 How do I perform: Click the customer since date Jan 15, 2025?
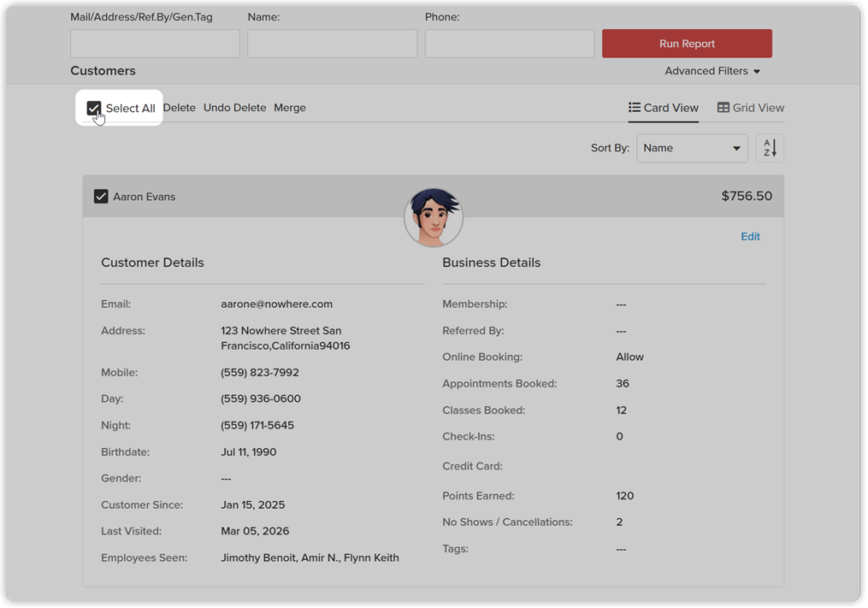click(253, 505)
